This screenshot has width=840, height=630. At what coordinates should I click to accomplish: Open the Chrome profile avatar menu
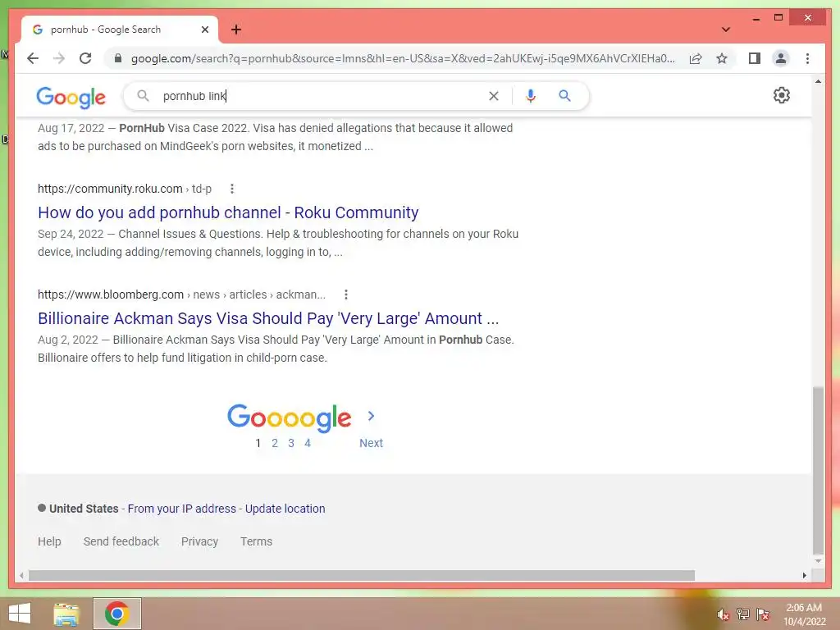point(781,58)
